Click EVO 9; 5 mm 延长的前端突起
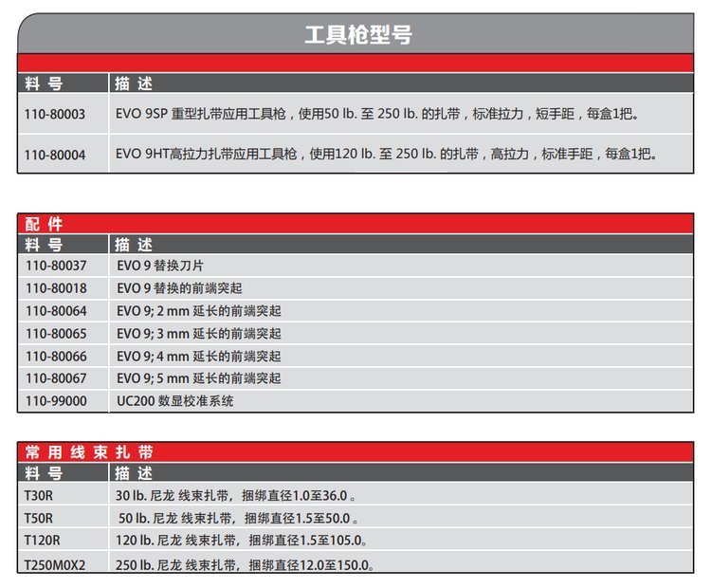Viewport: 711px width, 588px height. tap(199, 378)
